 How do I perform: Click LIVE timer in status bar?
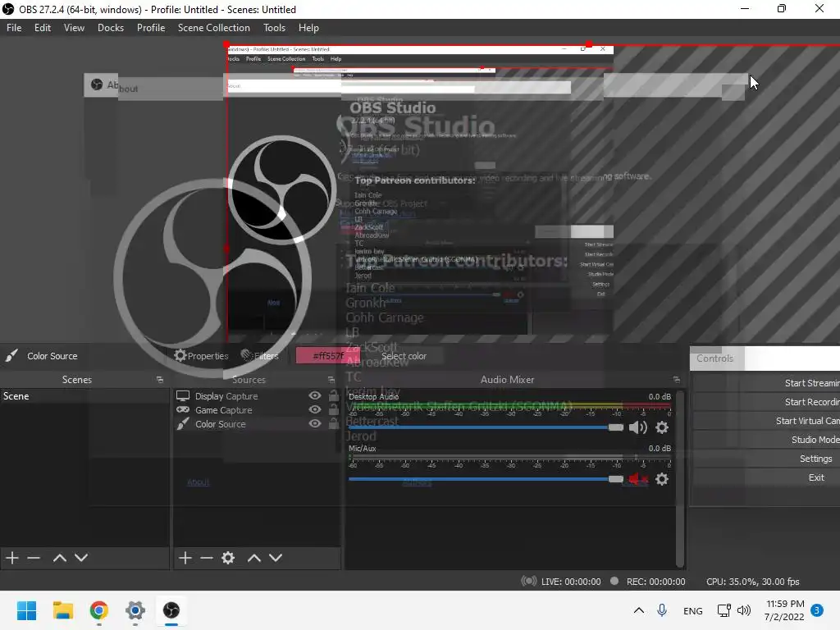click(571, 582)
